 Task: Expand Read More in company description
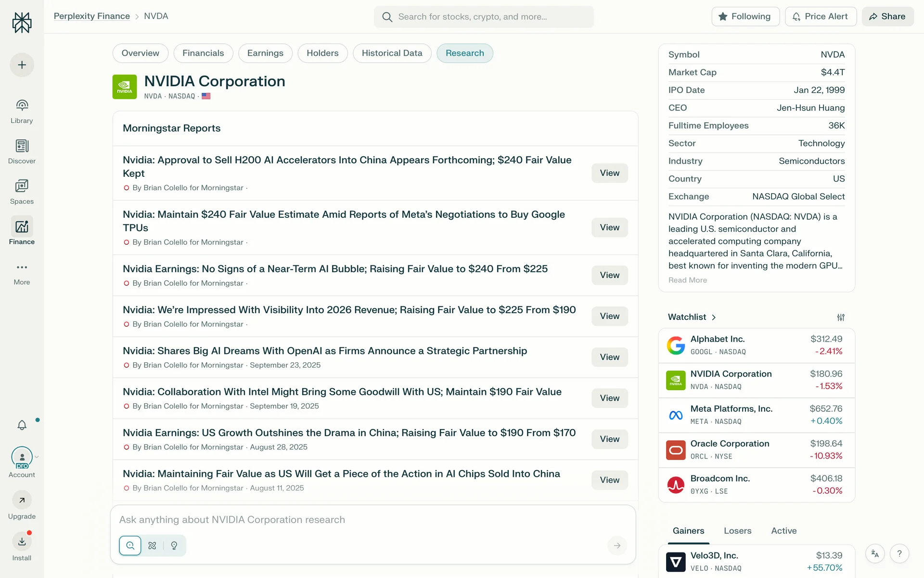point(687,280)
